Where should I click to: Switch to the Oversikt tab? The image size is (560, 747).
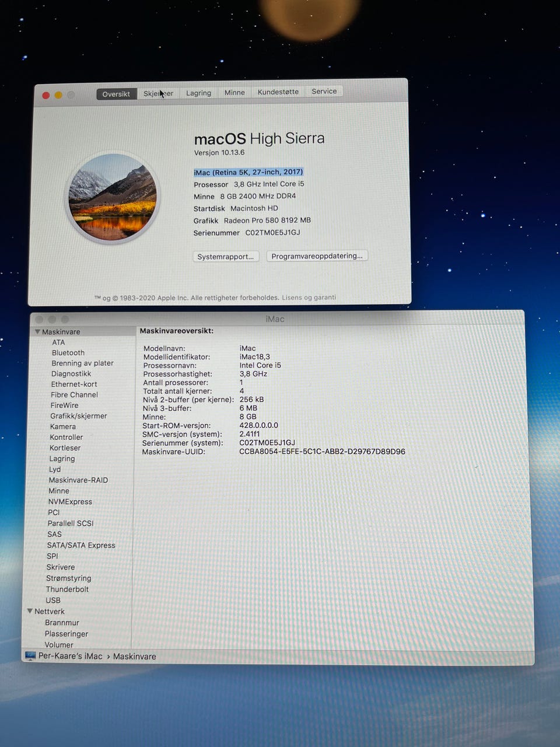coord(116,94)
